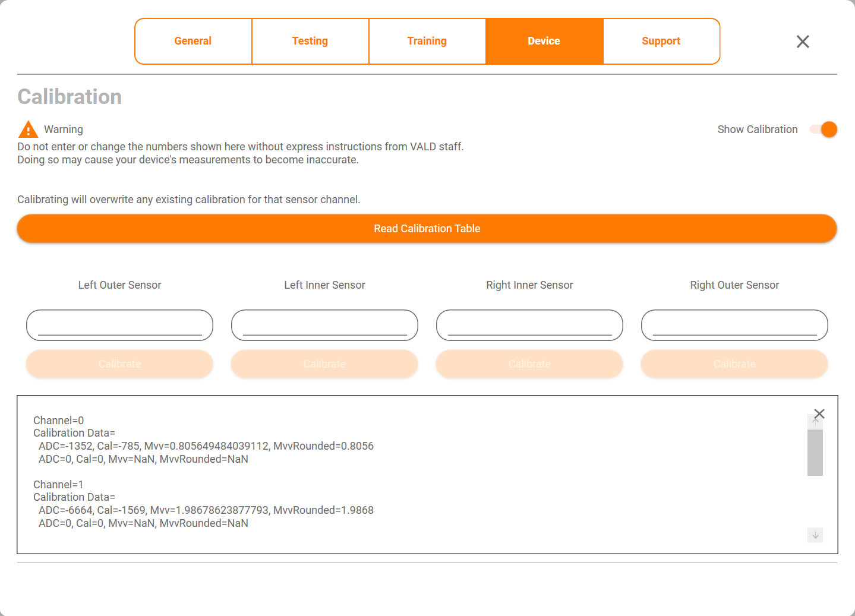Image resolution: width=855 pixels, height=616 pixels.
Task: Click Calibrate under Left Inner Sensor
Action: pos(324,364)
